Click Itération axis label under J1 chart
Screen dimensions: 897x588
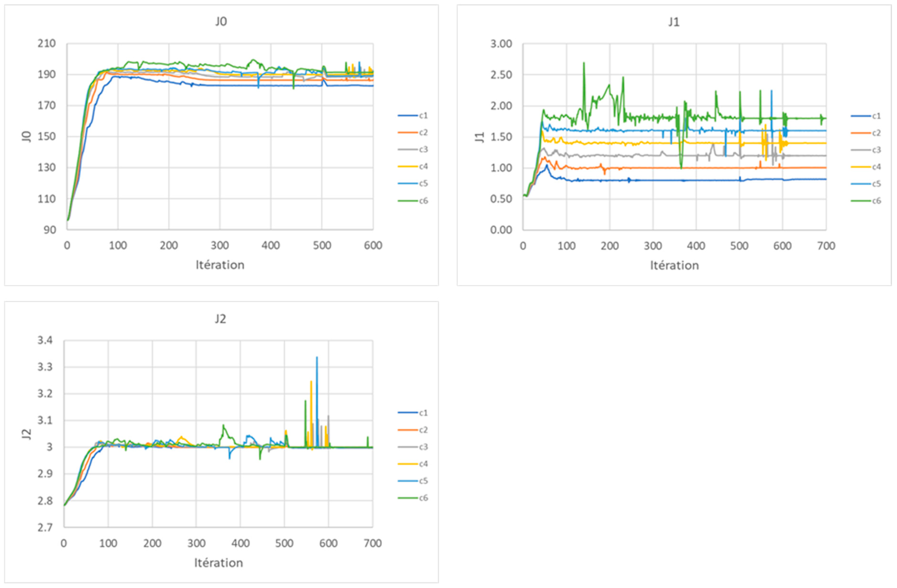(674, 265)
